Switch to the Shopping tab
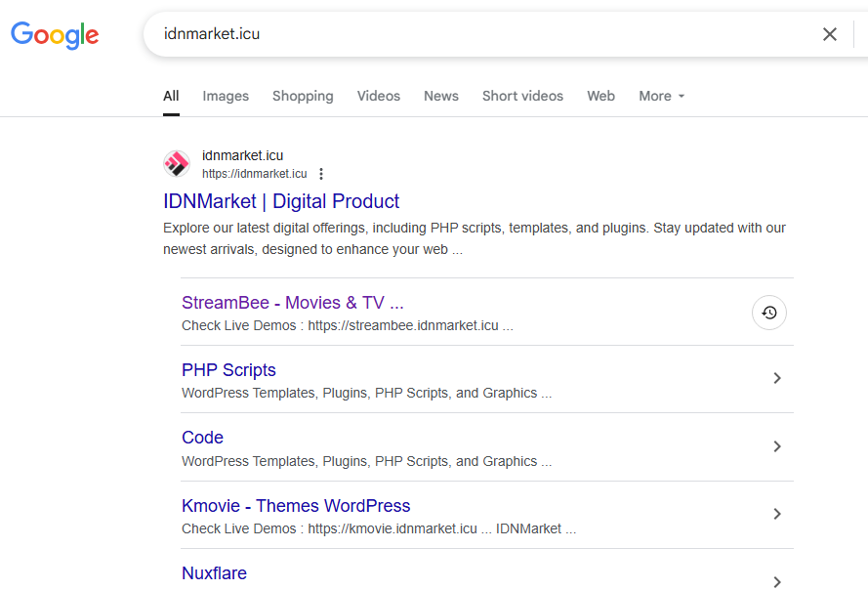Image resolution: width=868 pixels, height=590 pixels. pyautogui.click(x=303, y=96)
